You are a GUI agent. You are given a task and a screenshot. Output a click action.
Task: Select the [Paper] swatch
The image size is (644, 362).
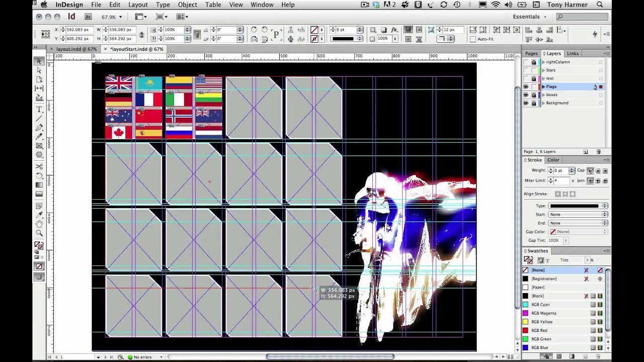click(563, 288)
